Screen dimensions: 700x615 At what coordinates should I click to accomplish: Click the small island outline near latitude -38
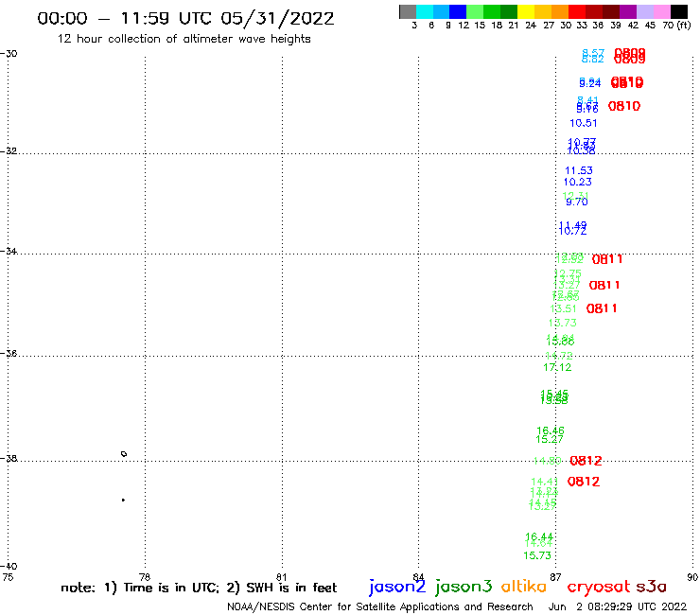tap(124, 454)
